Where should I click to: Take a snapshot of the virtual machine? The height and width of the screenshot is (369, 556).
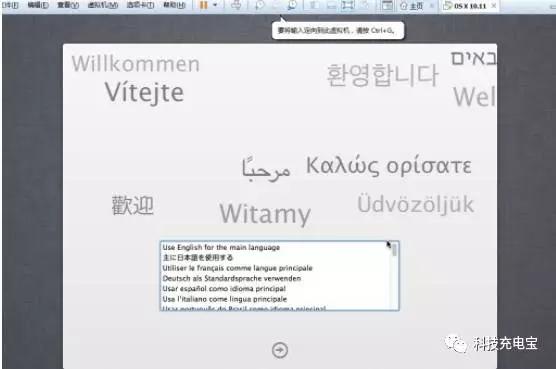pos(260,5)
